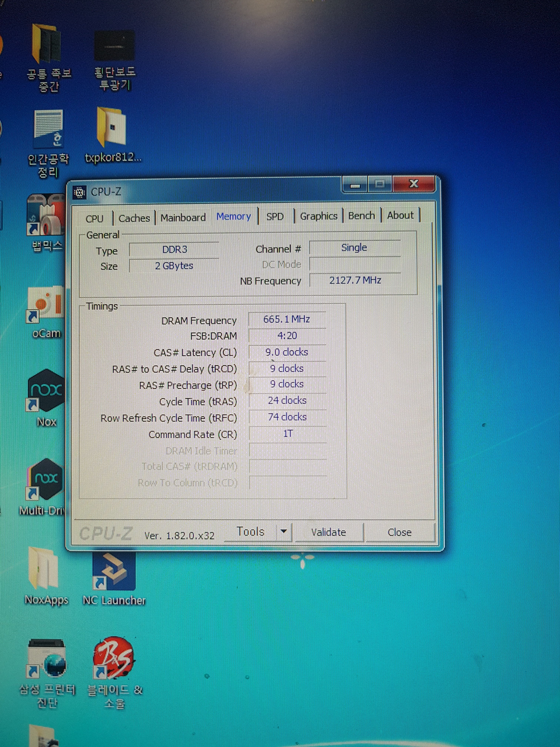Click the empty DC Mode field
Screen dimensions: 560x747
pyautogui.click(x=355, y=264)
